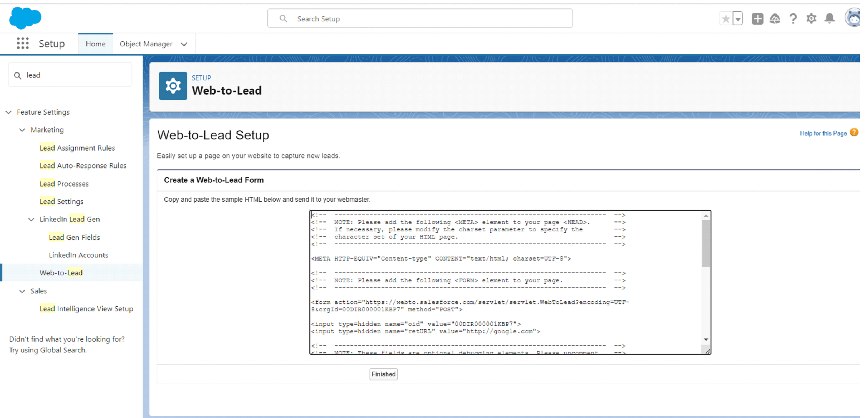The width and height of the screenshot is (868, 418).
Task: Switch to the Home tab
Action: point(96,44)
